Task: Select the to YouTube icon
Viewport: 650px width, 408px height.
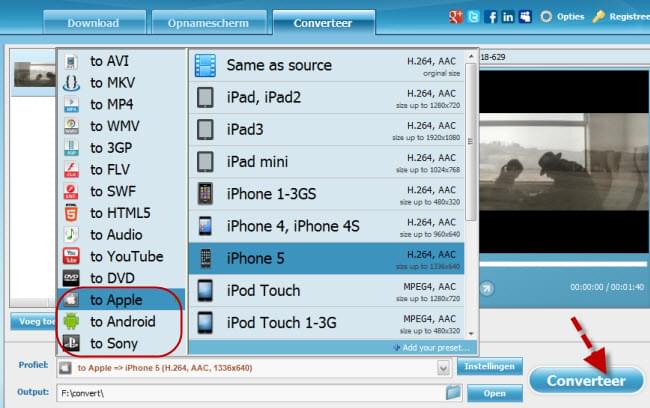Action: tap(71, 256)
